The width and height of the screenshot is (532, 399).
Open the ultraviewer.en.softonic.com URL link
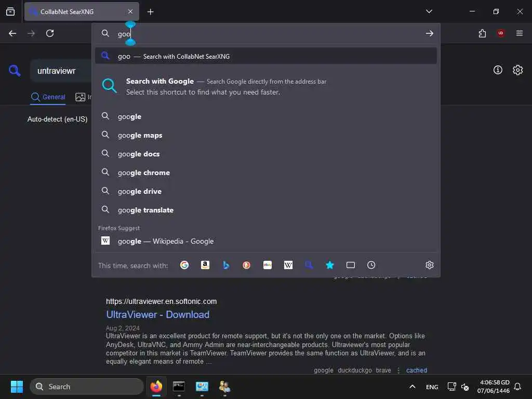pyautogui.click(x=161, y=301)
